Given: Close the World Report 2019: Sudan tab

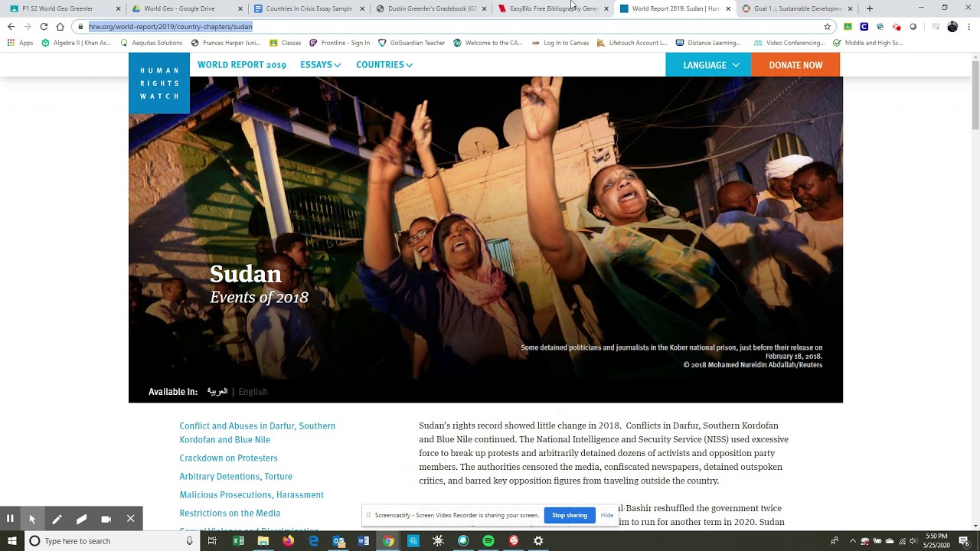Looking at the screenshot, I should (x=727, y=8).
